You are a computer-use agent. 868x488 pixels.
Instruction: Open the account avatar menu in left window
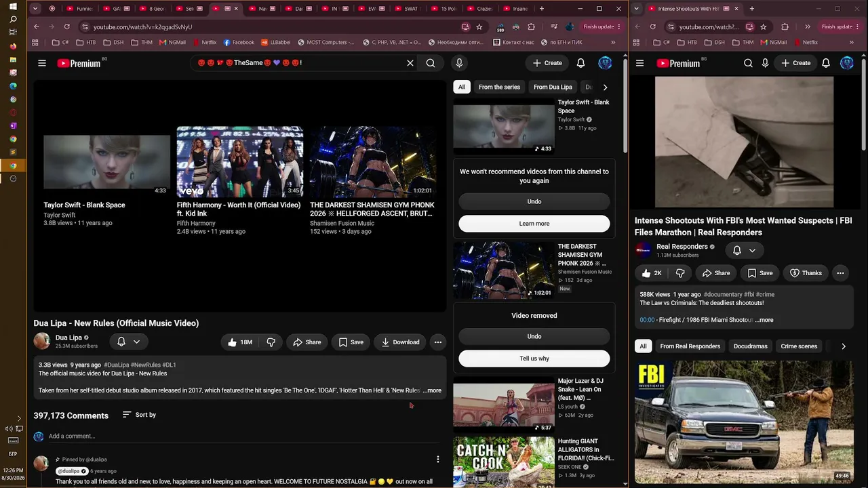tap(605, 63)
